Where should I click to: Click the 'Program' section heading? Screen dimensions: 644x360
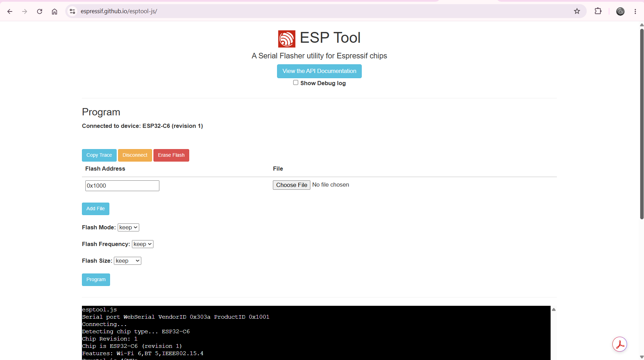[x=101, y=112]
